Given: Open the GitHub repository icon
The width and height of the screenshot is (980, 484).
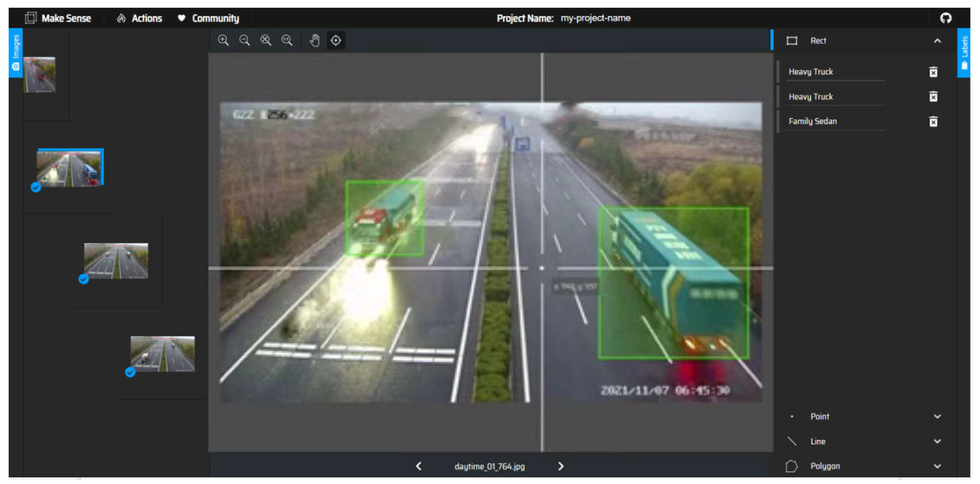Looking at the screenshot, I should (x=946, y=18).
